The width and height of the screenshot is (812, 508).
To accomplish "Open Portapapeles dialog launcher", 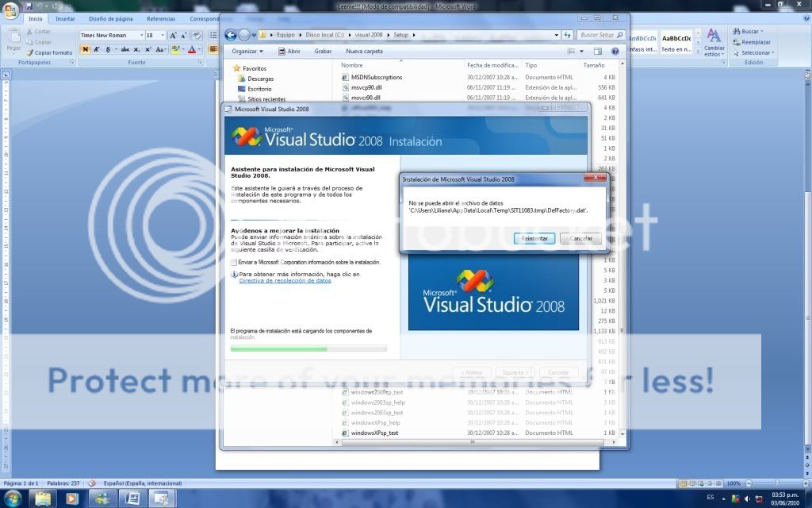I will (71, 62).
